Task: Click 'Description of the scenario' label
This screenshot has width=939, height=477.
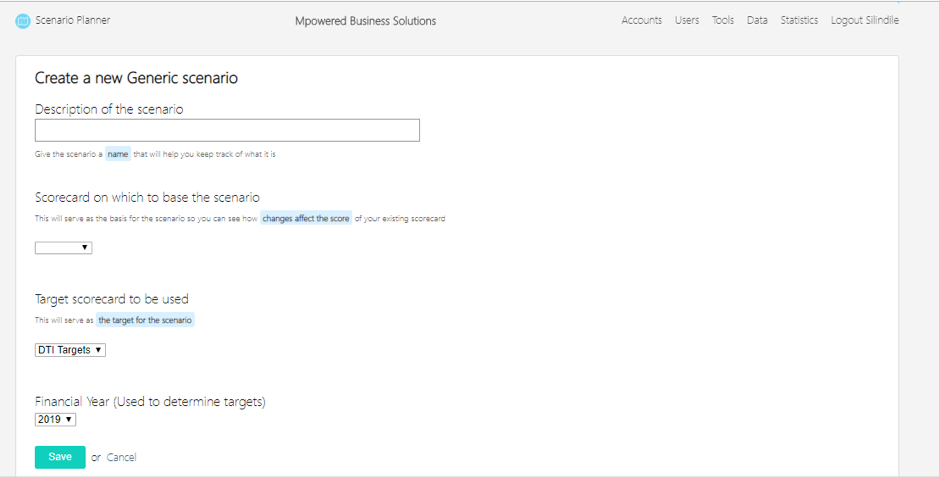Action: point(109,110)
